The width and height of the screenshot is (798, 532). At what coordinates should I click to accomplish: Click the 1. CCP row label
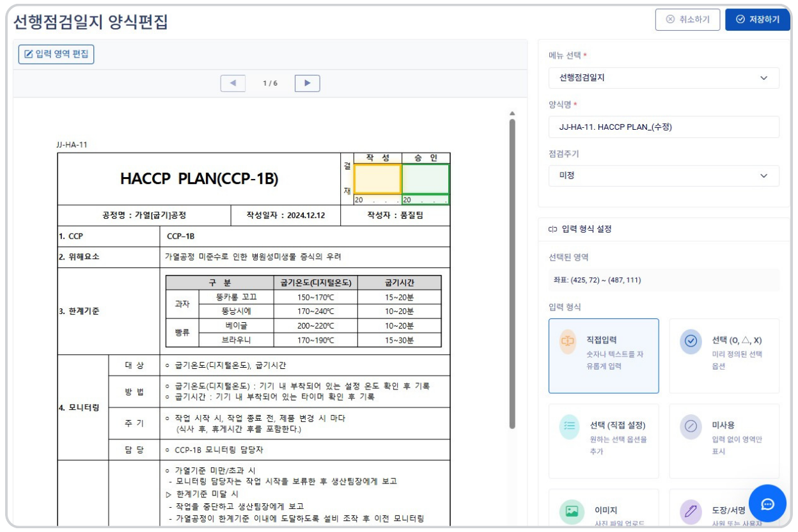tap(71, 236)
